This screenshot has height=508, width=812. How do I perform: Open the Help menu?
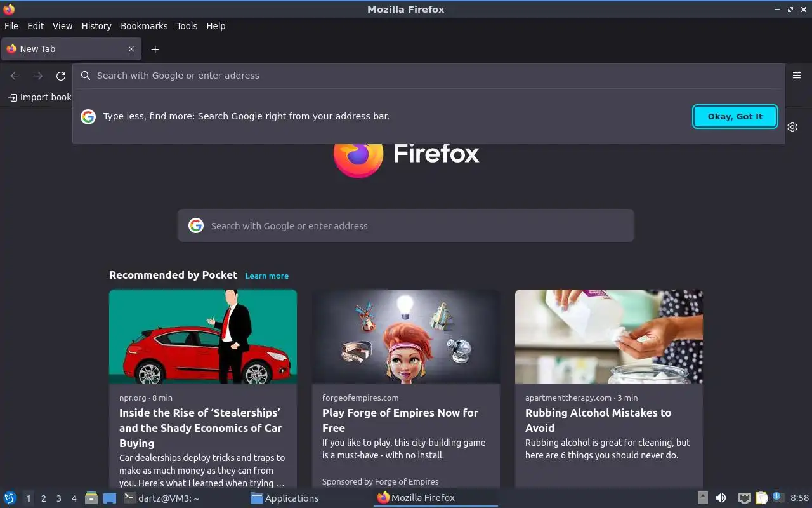click(216, 26)
